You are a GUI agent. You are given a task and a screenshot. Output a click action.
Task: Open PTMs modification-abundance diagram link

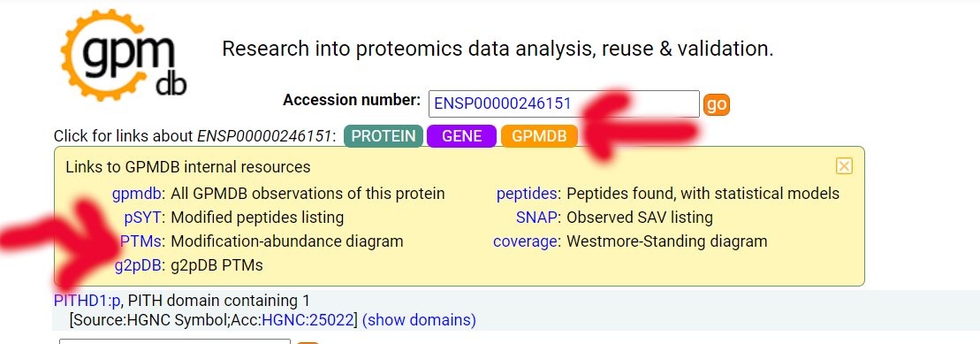coord(141,241)
